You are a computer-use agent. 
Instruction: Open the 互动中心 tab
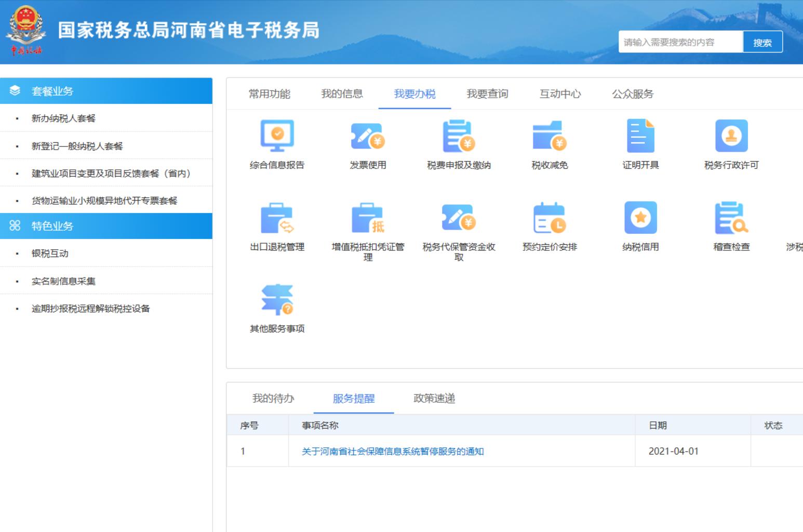[x=559, y=94]
